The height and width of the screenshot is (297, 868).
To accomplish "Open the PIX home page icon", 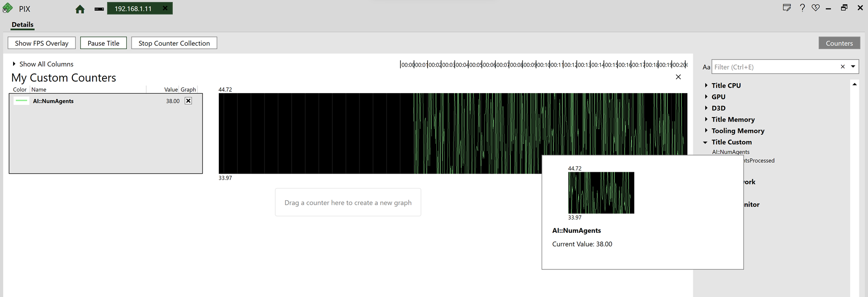I will click(80, 9).
